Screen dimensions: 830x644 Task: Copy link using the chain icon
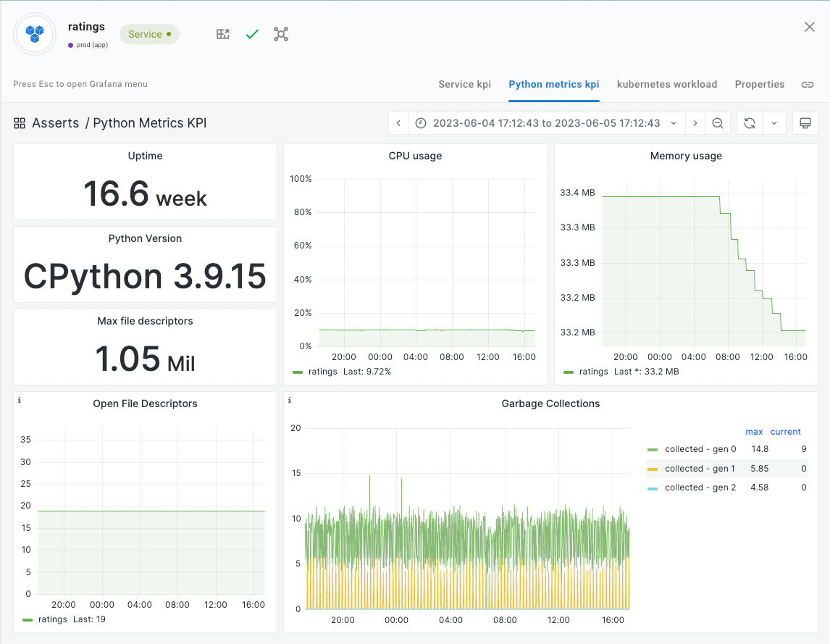pyautogui.click(x=807, y=85)
